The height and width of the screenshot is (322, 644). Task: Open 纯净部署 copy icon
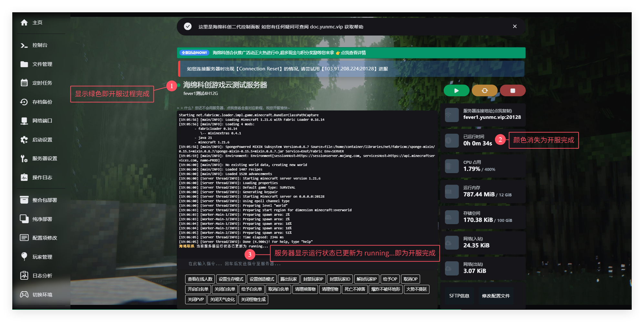tap(24, 219)
